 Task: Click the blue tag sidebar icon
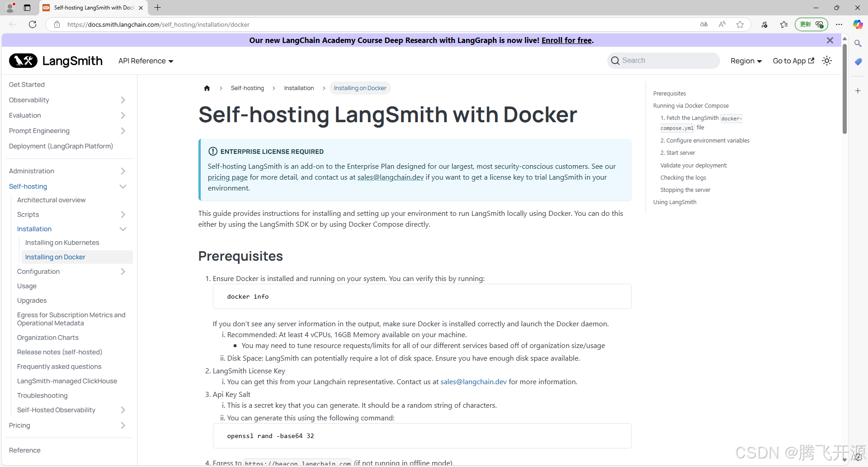tap(858, 62)
